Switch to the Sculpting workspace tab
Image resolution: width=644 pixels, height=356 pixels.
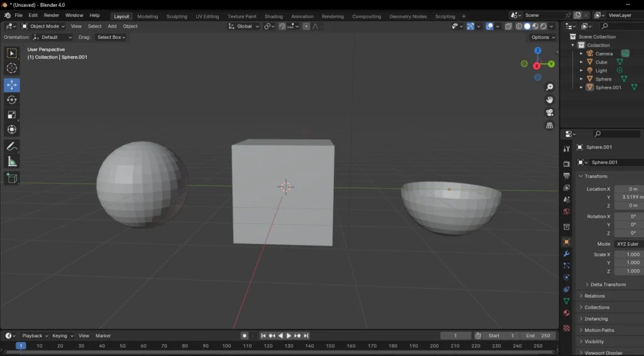pos(177,16)
